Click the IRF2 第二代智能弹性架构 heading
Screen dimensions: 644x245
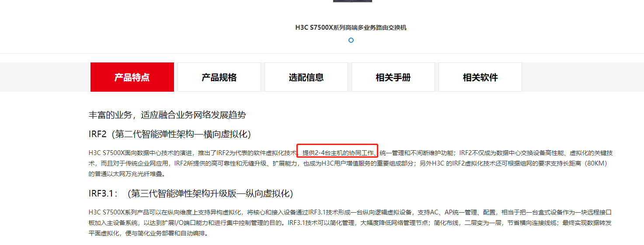[170, 134]
